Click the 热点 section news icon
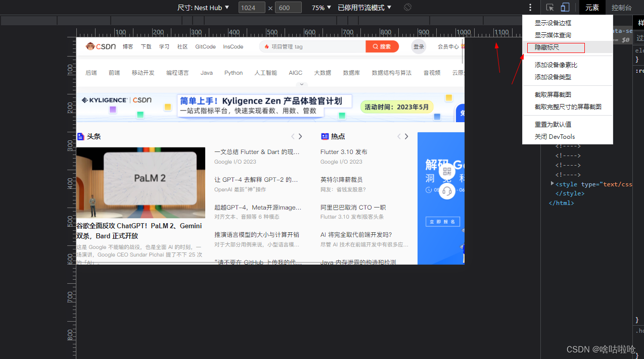 pos(325,136)
